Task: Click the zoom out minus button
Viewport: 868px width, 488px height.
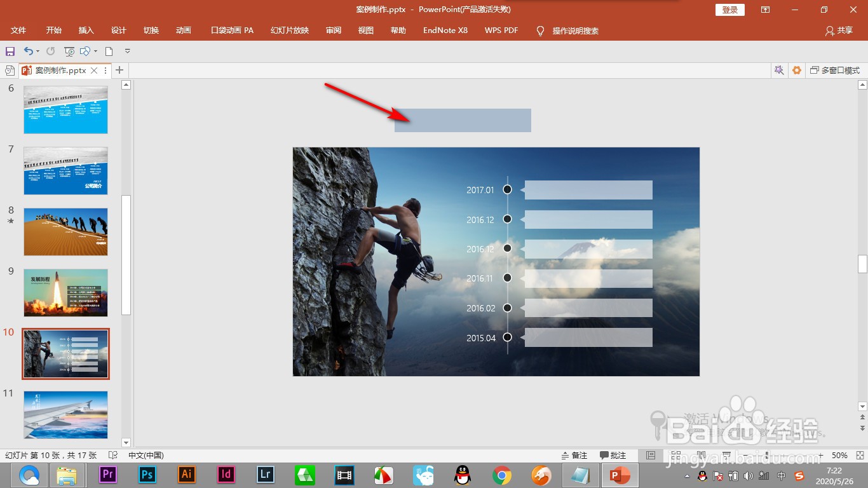Action: click(x=745, y=456)
